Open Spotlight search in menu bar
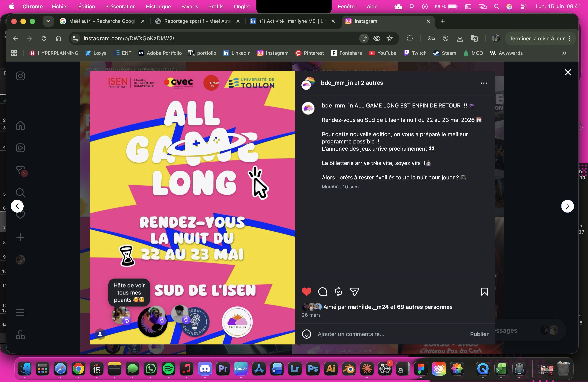 496,6
